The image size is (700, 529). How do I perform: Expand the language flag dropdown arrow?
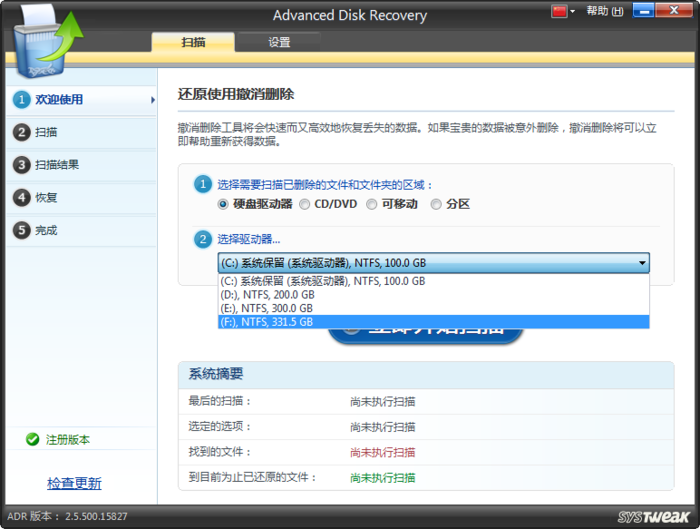click(572, 12)
